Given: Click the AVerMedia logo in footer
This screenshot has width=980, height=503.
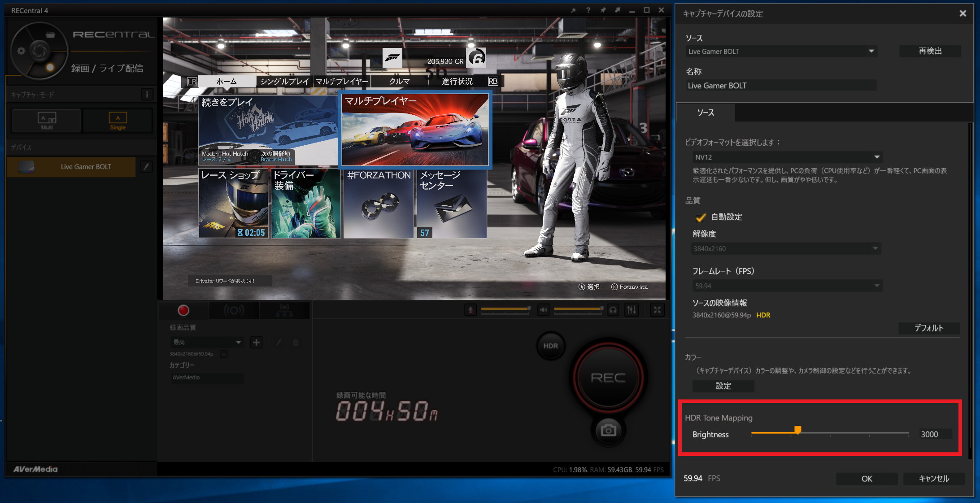Looking at the screenshot, I should pyautogui.click(x=35, y=469).
